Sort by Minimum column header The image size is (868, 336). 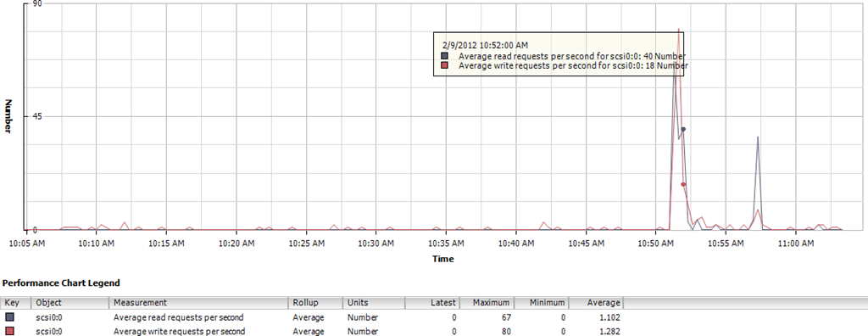pyautogui.click(x=542, y=303)
